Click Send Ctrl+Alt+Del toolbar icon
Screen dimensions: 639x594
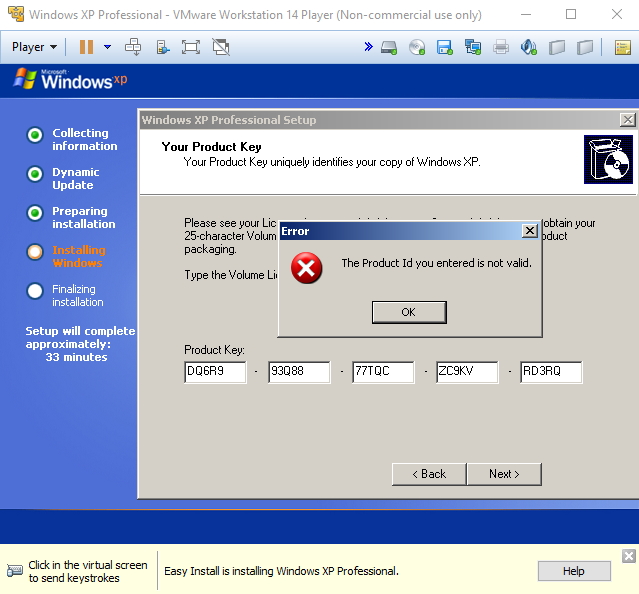[x=133, y=47]
